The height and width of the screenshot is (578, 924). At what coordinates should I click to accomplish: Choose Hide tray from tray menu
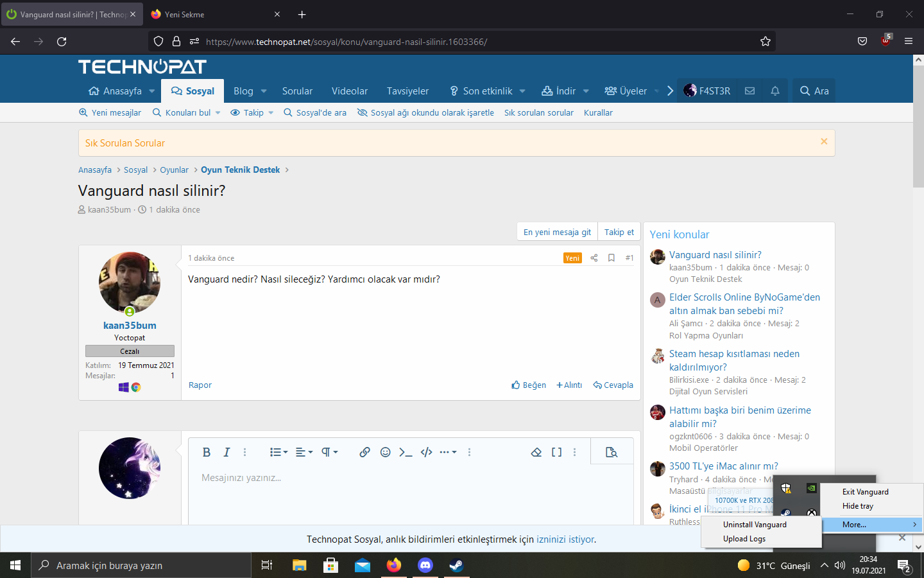pyautogui.click(x=858, y=506)
